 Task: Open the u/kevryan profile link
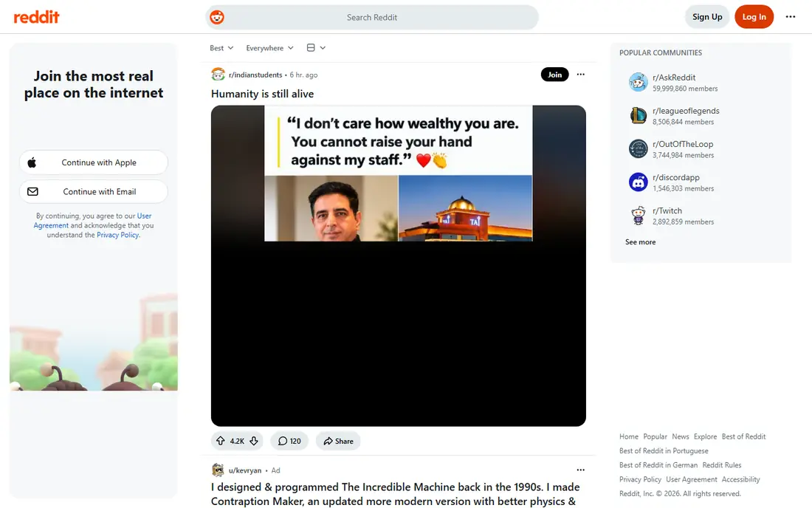pyautogui.click(x=245, y=470)
